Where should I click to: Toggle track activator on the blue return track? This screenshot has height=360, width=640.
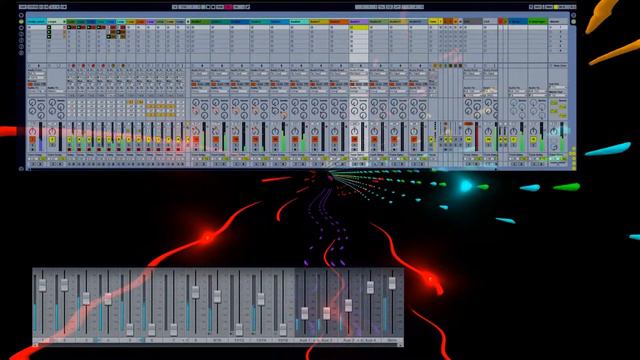(x=513, y=140)
